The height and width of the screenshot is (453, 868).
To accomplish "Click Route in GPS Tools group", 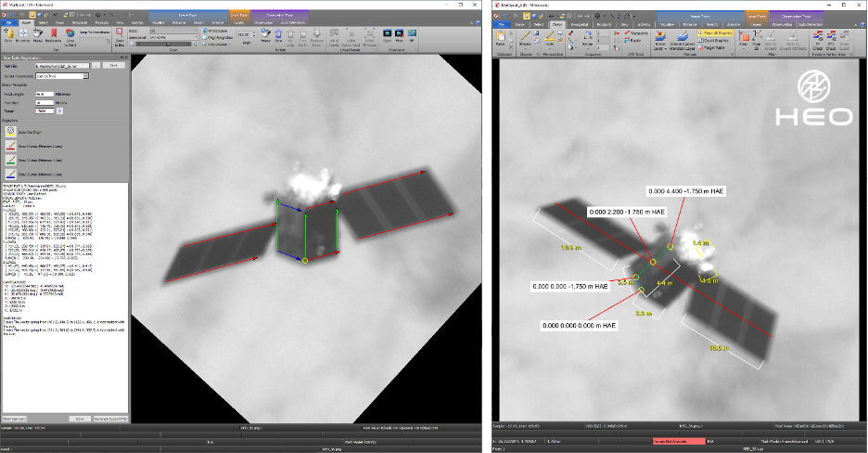I will click(632, 41).
